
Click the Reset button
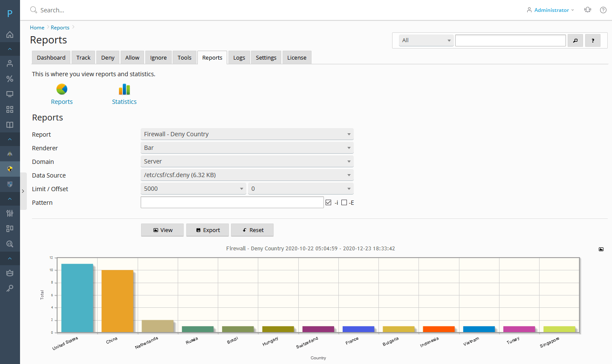pyautogui.click(x=252, y=230)
